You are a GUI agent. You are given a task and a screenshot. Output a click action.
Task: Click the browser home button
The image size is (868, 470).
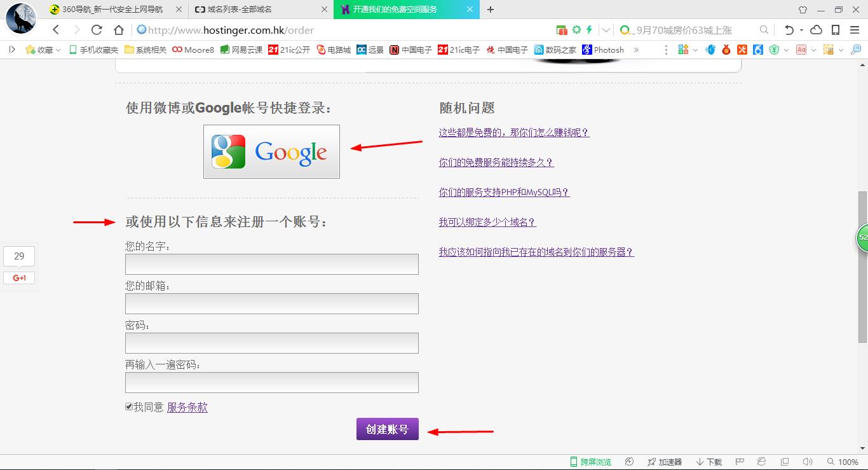(x=118, y=30)
